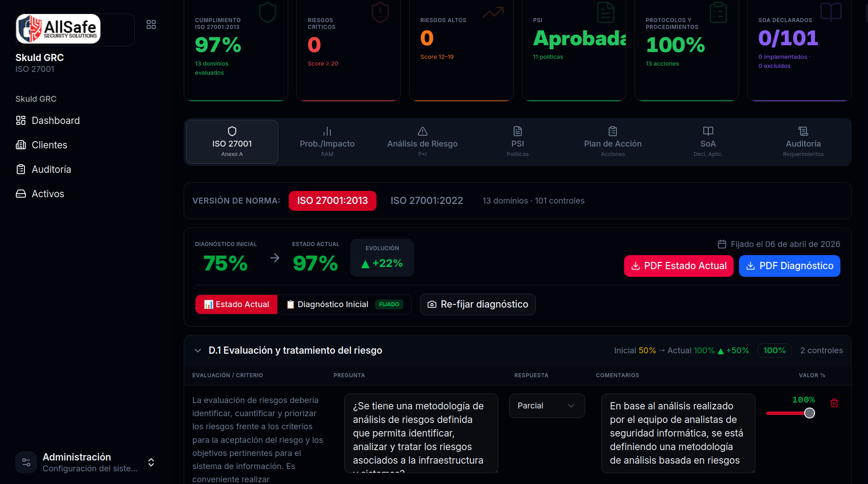Click the clipboard icon on Protocolos y Procedimientos card
The image size is (868, 484).
[718, 12]
